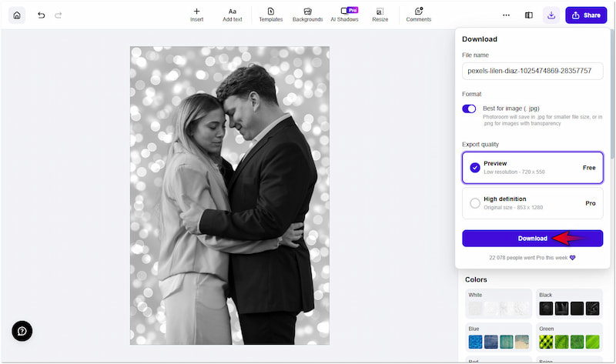Click the purple Download button
The image size is (616, 364).
(x=532, y=239)
